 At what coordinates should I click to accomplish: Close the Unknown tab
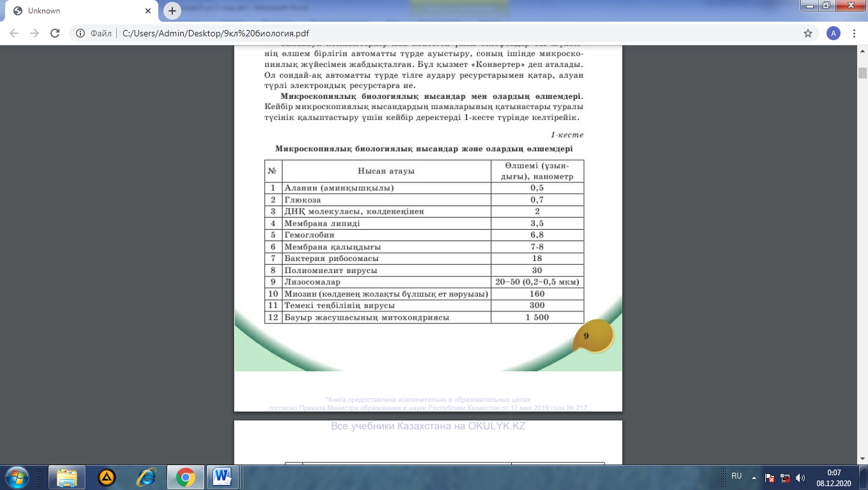coord(147,11)
